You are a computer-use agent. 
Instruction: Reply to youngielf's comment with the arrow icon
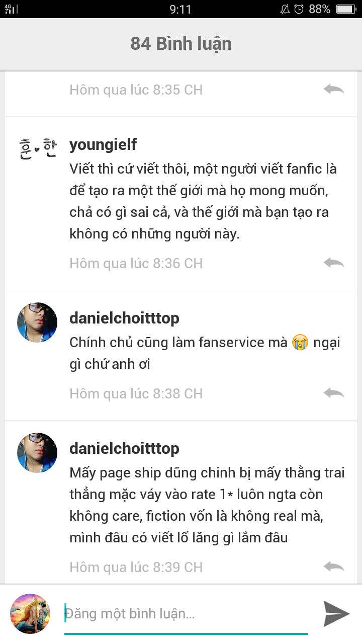coord(334,263)
